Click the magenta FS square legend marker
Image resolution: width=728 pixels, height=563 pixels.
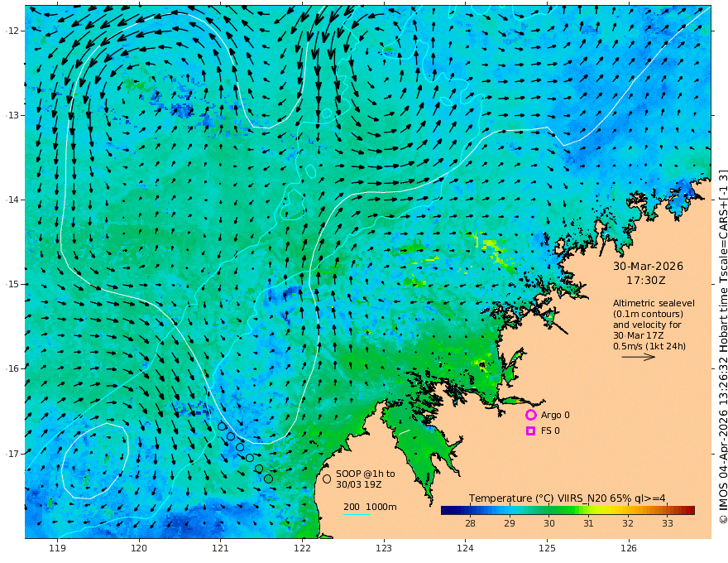coord(530,431)
